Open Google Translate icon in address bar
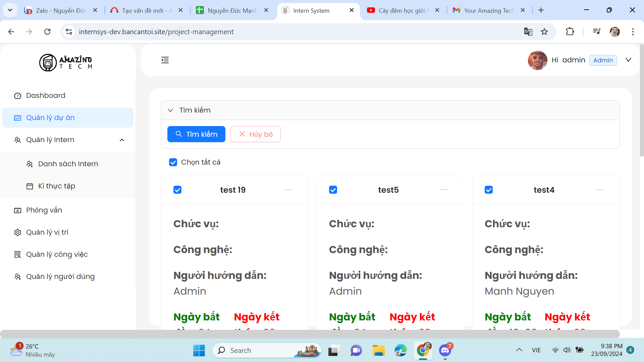The width and height of the screenshot is (644, 362). click(528, 32)
